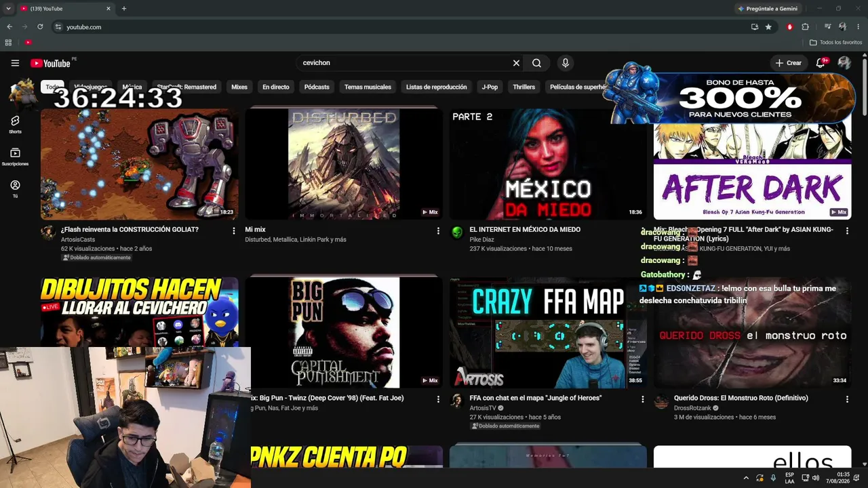Open options for the Big Pun Twinz mix
The image size is (868, 488).
coord(438,399)
